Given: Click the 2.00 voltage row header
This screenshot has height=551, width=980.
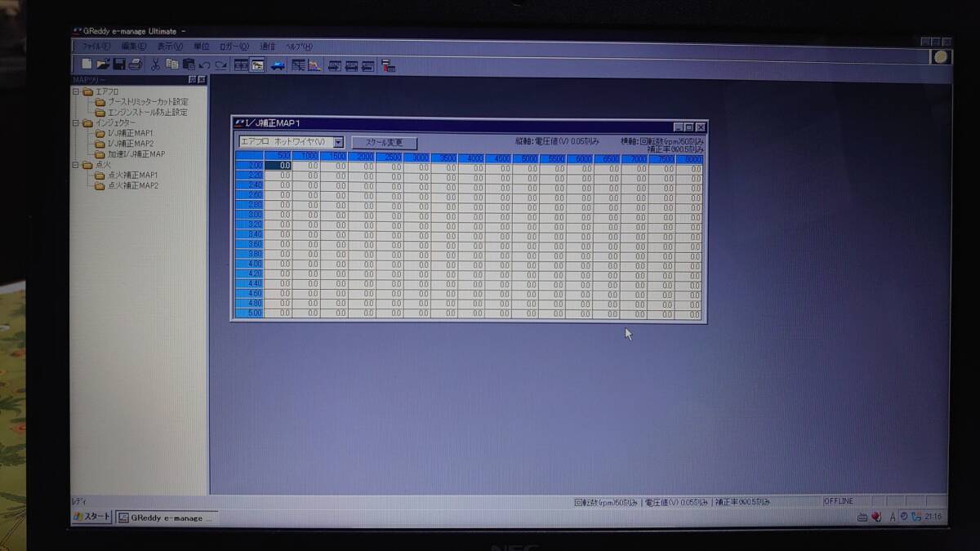Looking at the screenshot, I should [x=249, y=166].
